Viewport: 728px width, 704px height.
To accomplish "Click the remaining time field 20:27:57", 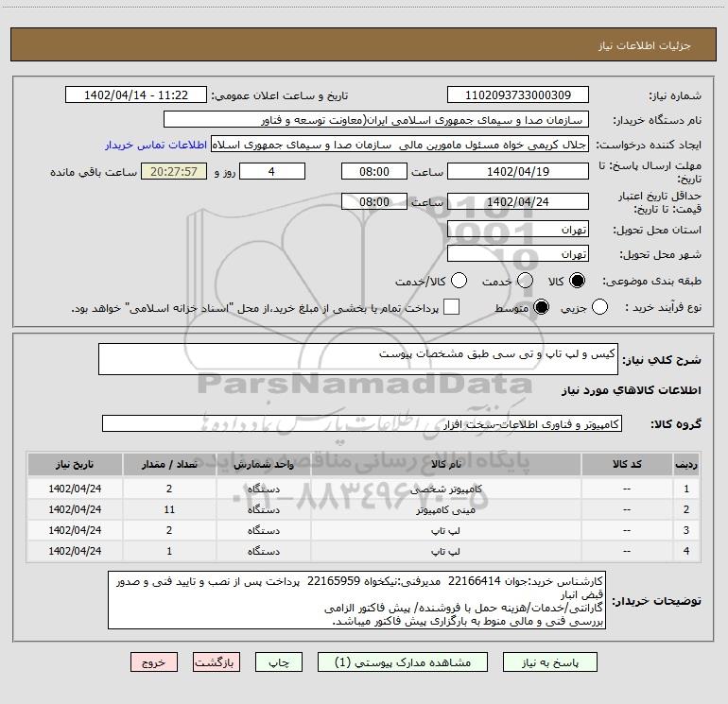I will 174,172.
